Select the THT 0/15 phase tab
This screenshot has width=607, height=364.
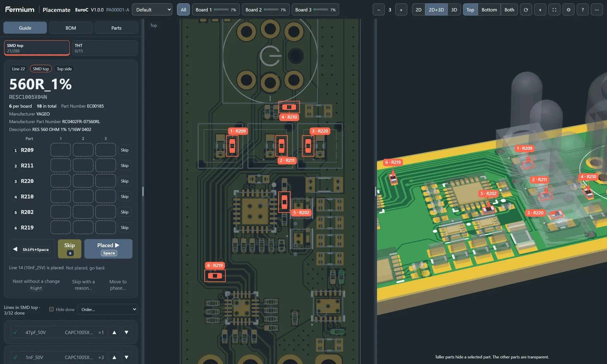coord(104,48)
